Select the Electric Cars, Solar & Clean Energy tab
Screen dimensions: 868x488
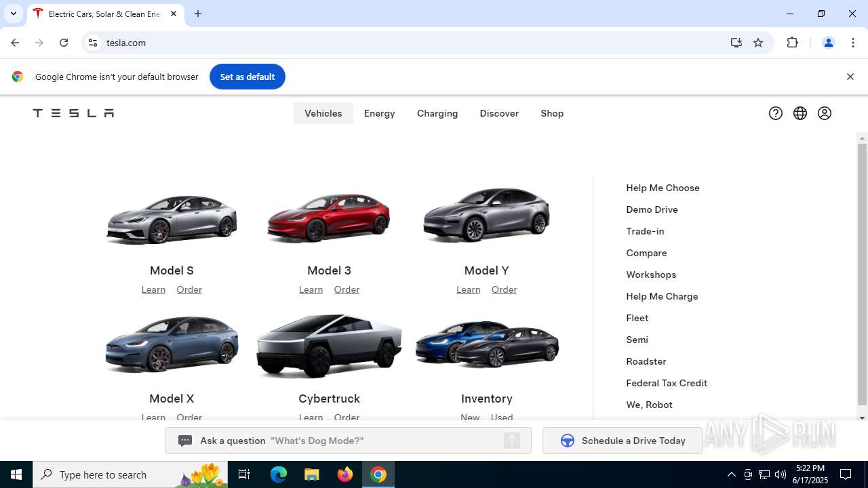point(105,14)
